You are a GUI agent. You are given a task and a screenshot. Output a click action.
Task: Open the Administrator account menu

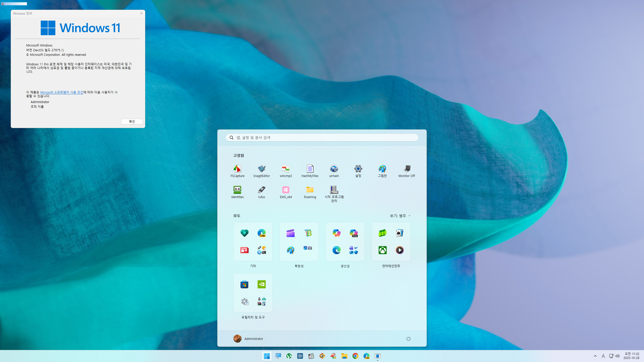pos(248,339)
